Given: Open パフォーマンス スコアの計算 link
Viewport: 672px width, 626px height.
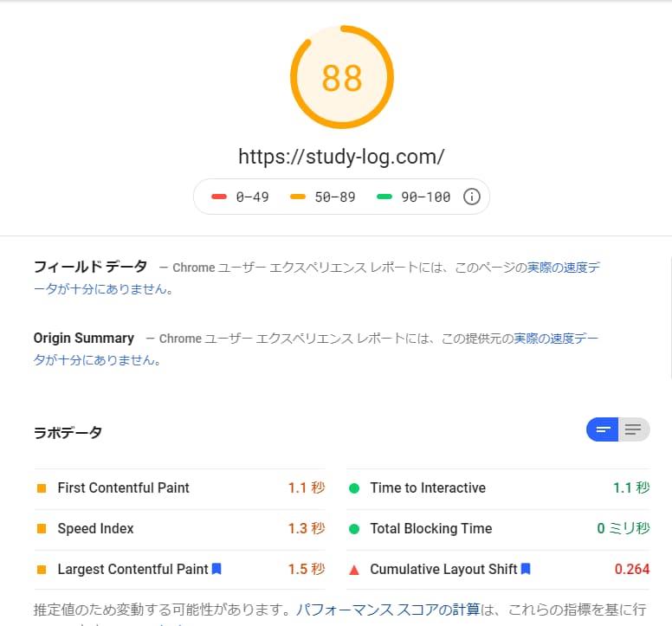Looking at the screenshot, I should click(x=388, y=610).
